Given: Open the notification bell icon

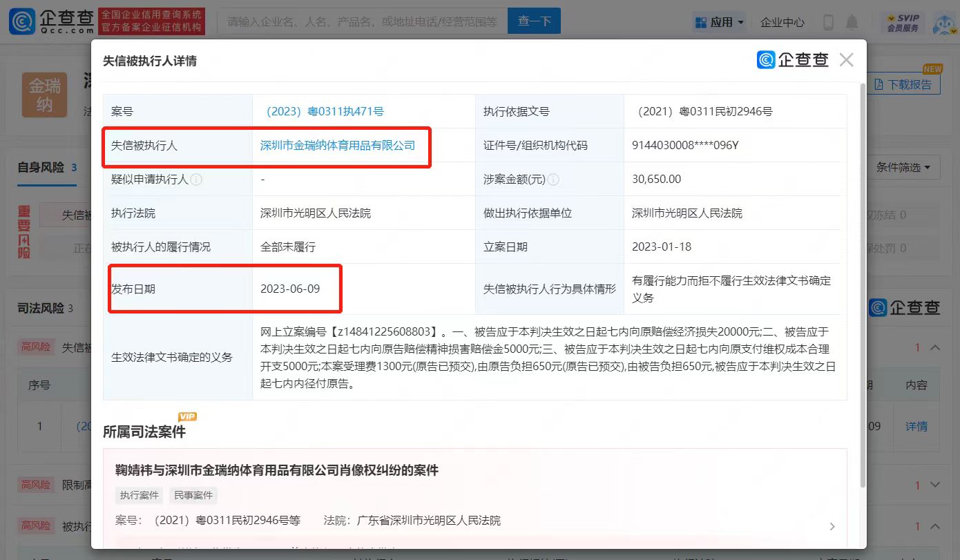Looking at the screenshot, I should point(852,22).
